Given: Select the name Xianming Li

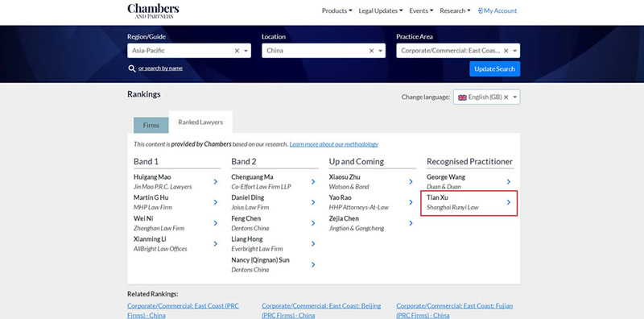Looking at the screenshot, I should [x=150, y=238].
